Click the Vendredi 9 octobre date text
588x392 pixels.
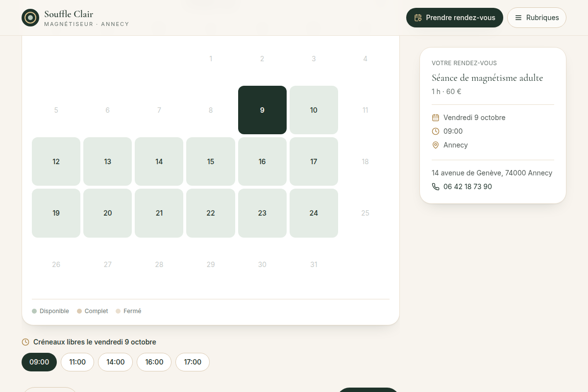click(474, 118)
